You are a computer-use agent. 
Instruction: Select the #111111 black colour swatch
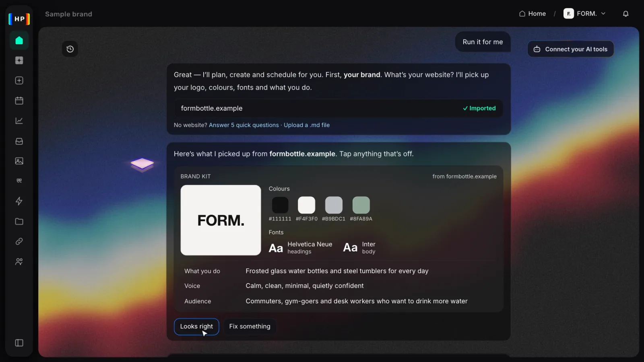[x=280, y=205]
